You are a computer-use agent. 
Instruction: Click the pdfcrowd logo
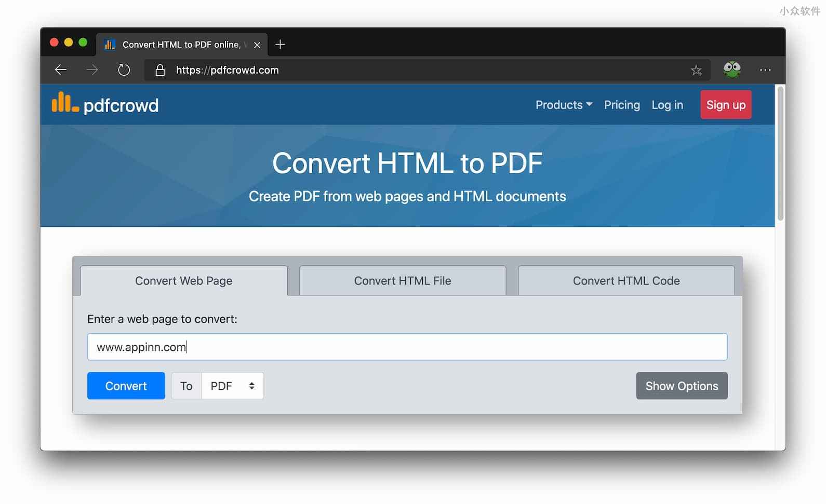tap(105, 104)
